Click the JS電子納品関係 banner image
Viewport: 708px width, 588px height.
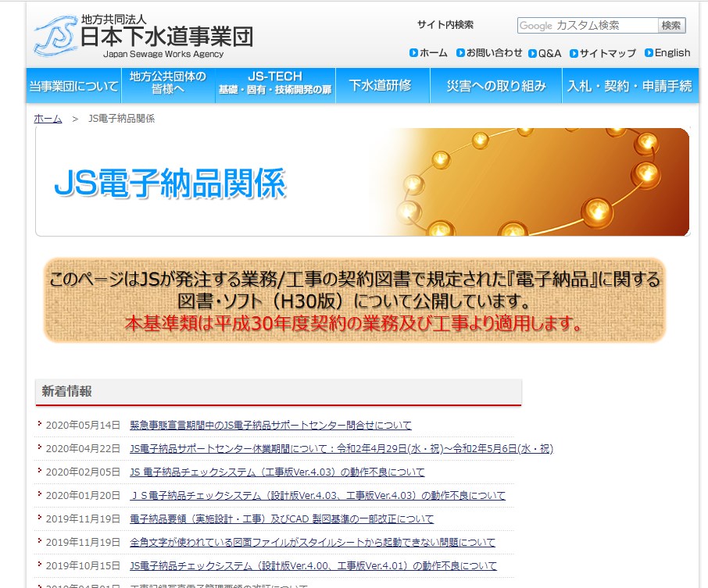[362, 182]
